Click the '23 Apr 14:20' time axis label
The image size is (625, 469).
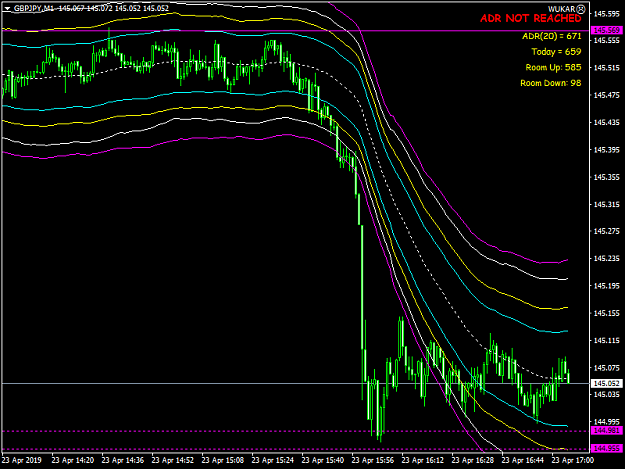pyautogui.click(x=73, y=460)
